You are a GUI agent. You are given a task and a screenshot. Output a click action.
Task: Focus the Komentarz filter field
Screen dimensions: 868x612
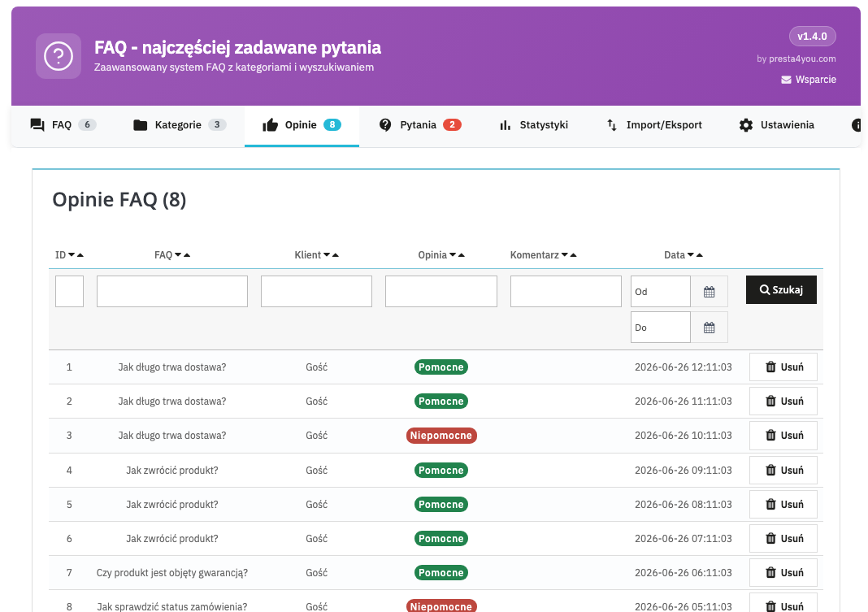pyautogui.click(x=566, y=291)
